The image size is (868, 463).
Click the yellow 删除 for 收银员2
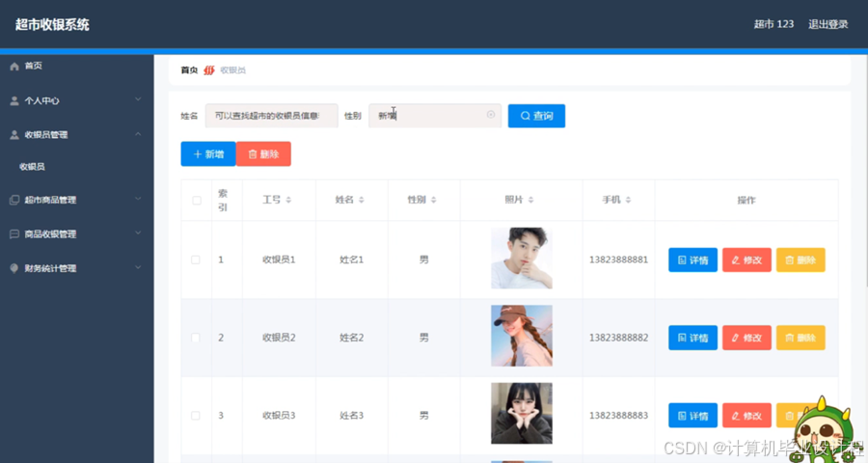[x=800, y=338]
